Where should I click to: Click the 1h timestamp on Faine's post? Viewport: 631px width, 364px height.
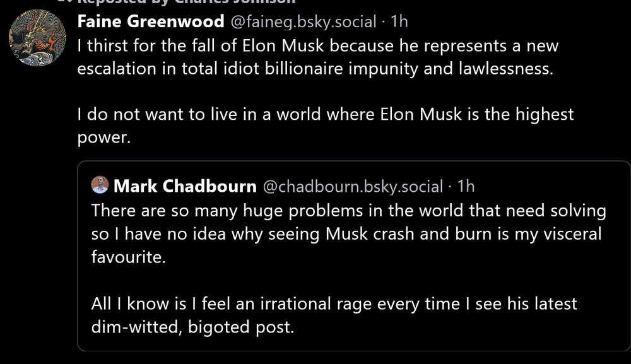399,22
